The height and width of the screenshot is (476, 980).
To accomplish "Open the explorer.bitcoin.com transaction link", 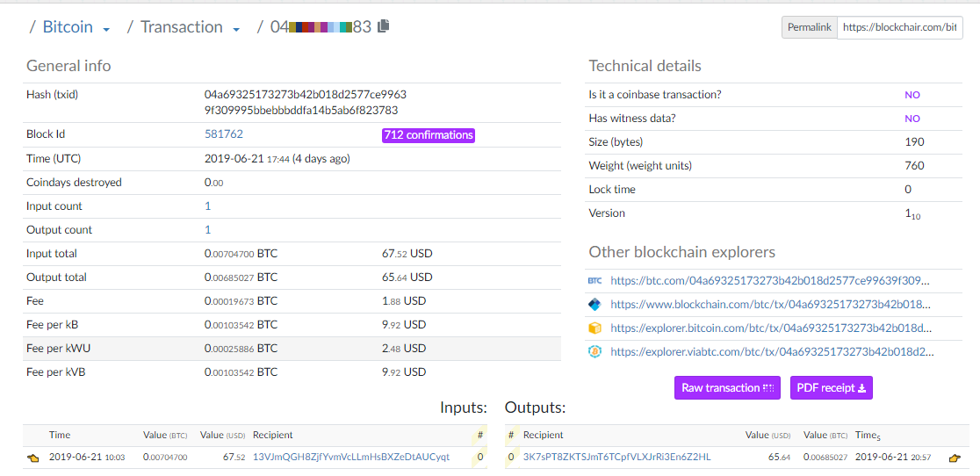I will [x=771, y=328].
